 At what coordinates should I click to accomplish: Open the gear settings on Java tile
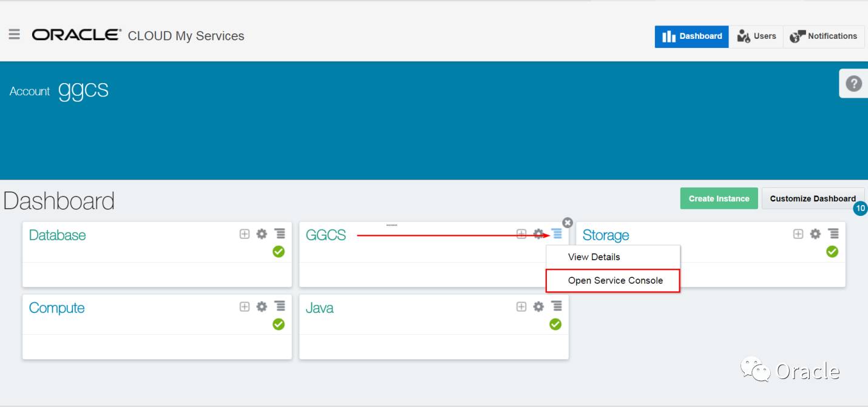(538, 306)
